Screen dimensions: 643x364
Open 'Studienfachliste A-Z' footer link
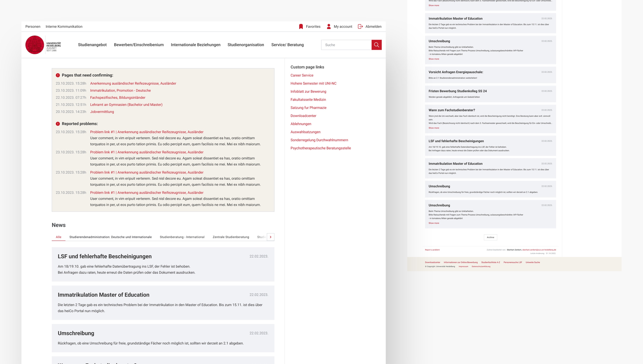[x=490, y=262]
